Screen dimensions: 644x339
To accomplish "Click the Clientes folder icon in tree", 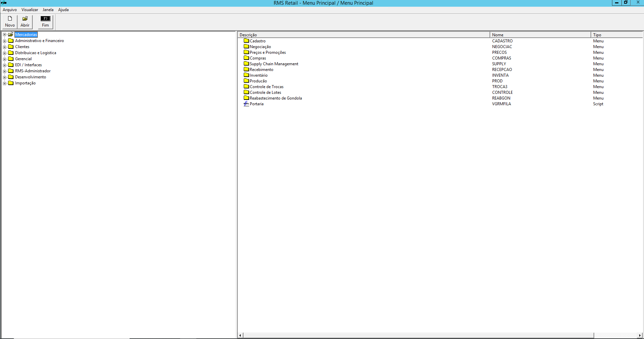I will tap(11, 47).
